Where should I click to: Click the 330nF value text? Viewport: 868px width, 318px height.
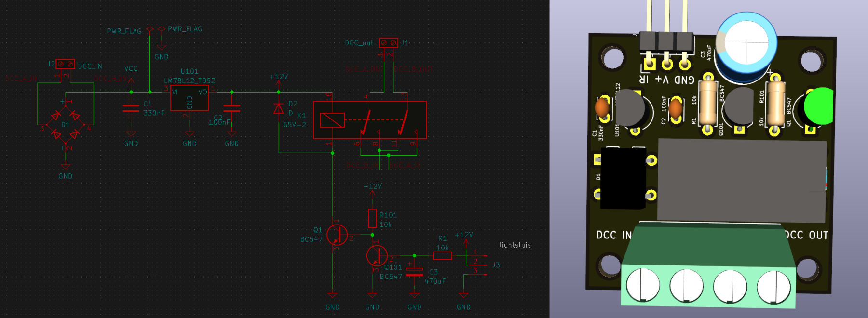(x=154, y=113)
